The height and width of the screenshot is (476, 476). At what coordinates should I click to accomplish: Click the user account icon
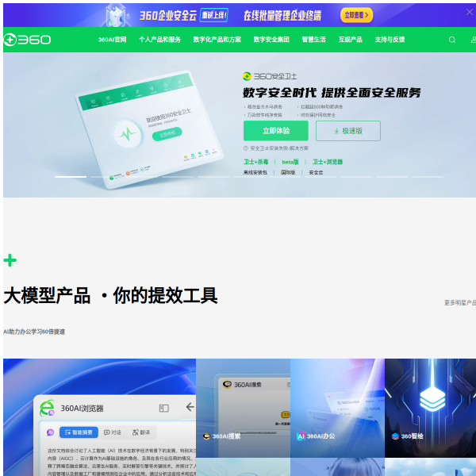(x=474, y=40)
